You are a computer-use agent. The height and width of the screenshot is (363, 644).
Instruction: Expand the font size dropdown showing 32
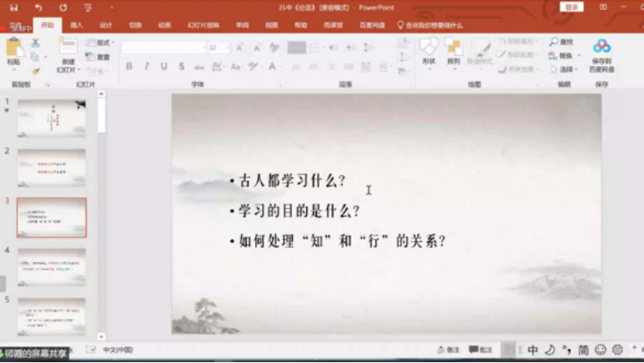pos(227,48)
